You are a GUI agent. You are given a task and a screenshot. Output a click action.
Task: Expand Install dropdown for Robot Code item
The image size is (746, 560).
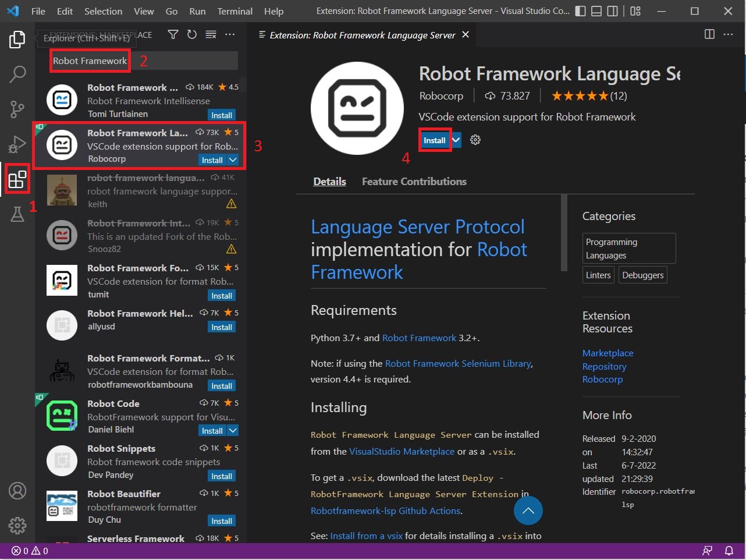[x=233, y=431]
